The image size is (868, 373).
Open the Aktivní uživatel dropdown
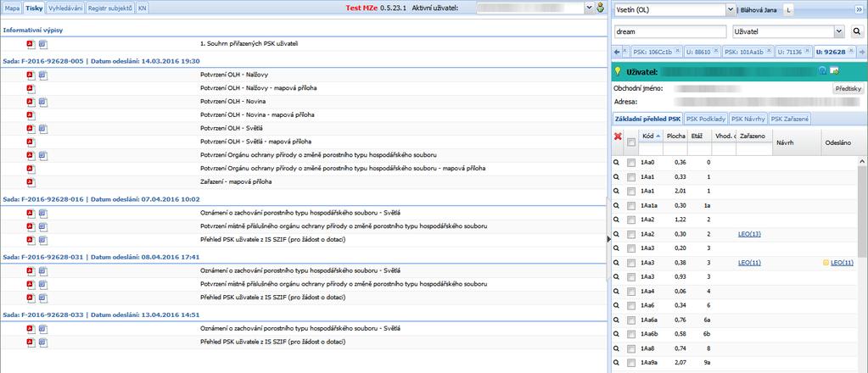pyautogui.click(x=588, y=8)
